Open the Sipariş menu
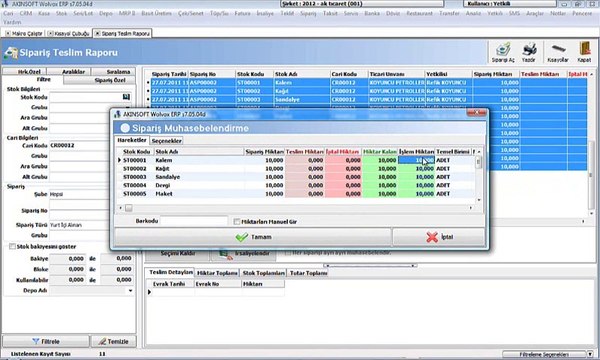 point(308,13)
